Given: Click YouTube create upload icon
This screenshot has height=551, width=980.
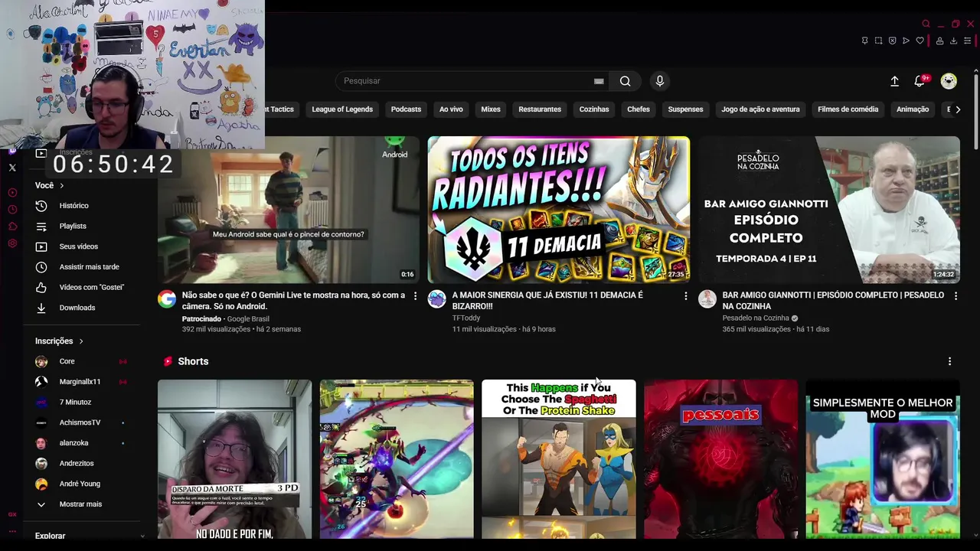Looking at the screenshot, I should coord(894,81).
